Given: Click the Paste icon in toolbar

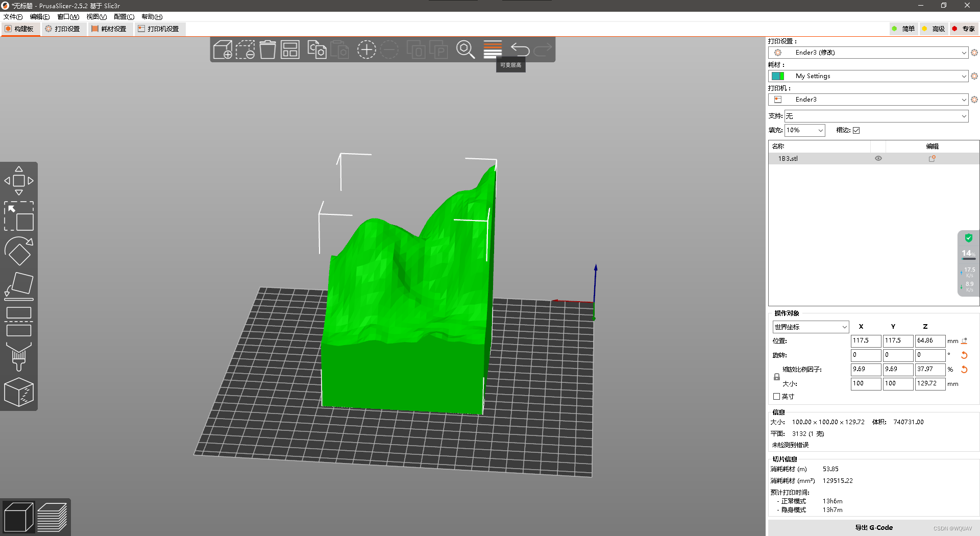Looking at the screenshot, I should point(339,50).
